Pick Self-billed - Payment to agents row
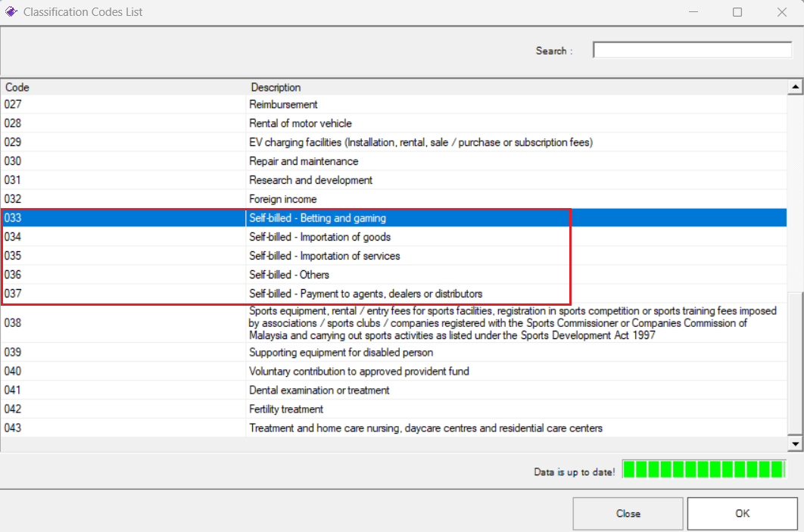The height and width of the screenshot is (532, 804). (365, 294)
